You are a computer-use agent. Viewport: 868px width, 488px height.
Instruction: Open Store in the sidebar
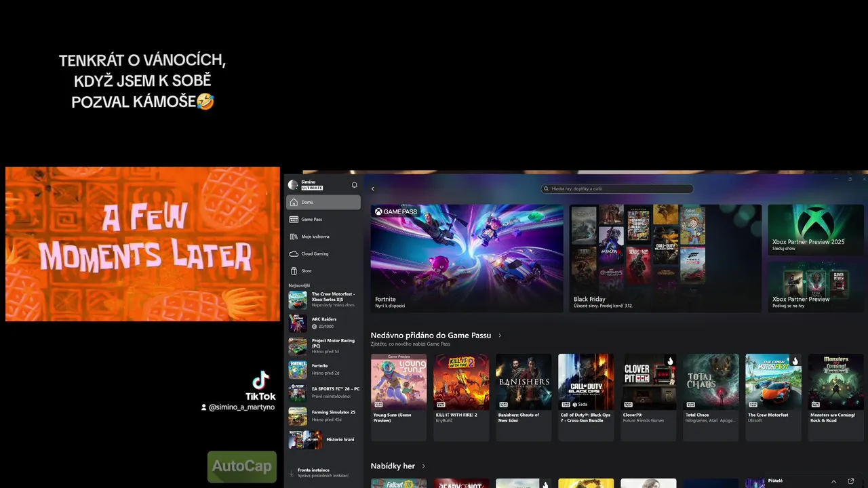pyautogui.click(x=323, y=270)
